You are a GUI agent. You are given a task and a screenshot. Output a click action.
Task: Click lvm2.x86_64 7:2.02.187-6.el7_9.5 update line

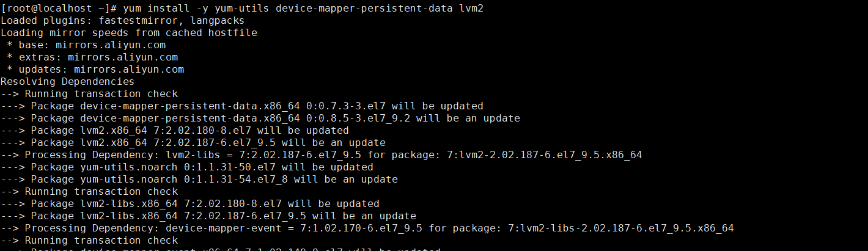(x=193, y=143)
